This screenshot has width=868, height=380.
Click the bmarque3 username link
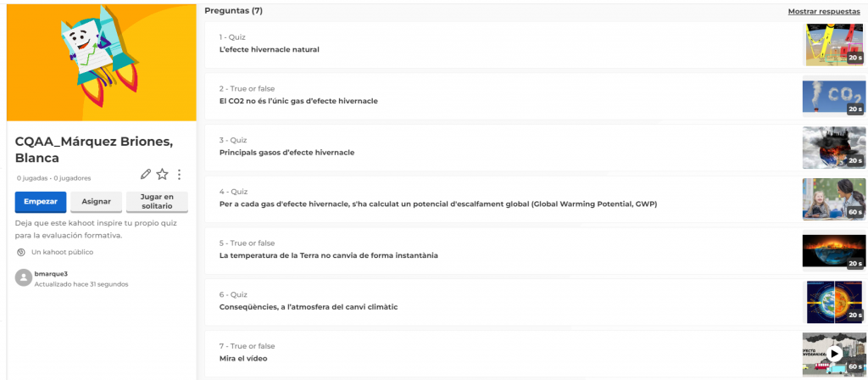point(50,273)
